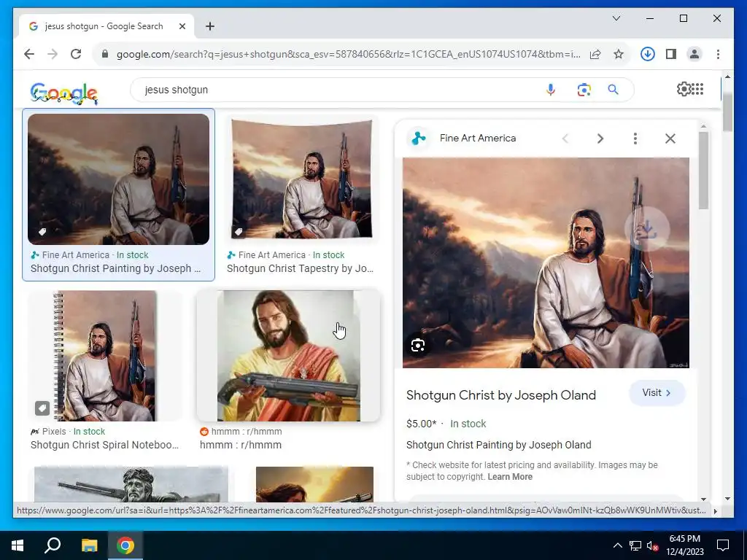This screenshot has width=747, height=560.
Task: Click the page scrollbar down arrow
Action: (x=727, y=499)
